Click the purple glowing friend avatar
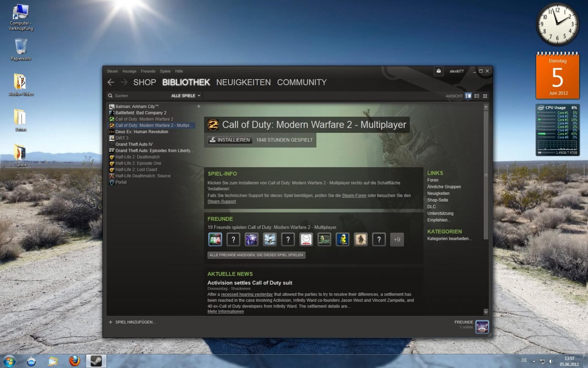This screenshot has height=368, width=588. pyautogui.click(x=251, y=240)
